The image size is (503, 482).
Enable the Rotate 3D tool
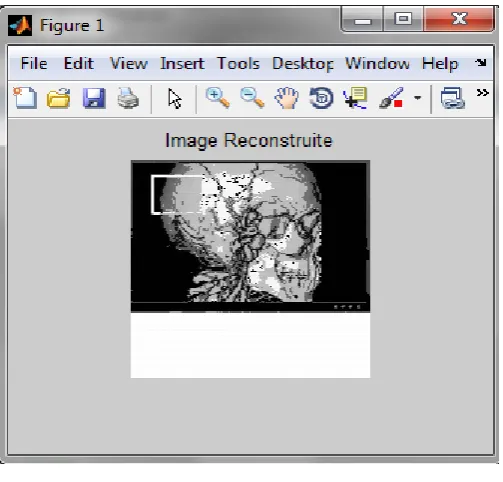click(321, 98)
